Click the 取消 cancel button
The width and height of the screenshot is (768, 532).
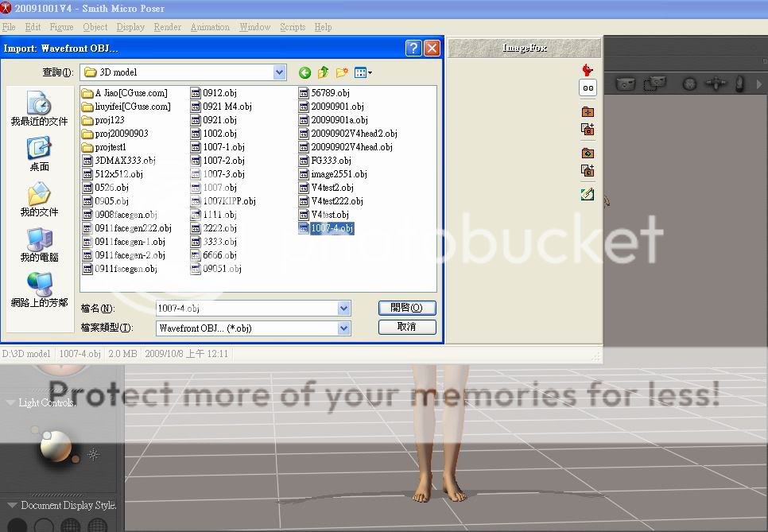click(407, 327)
